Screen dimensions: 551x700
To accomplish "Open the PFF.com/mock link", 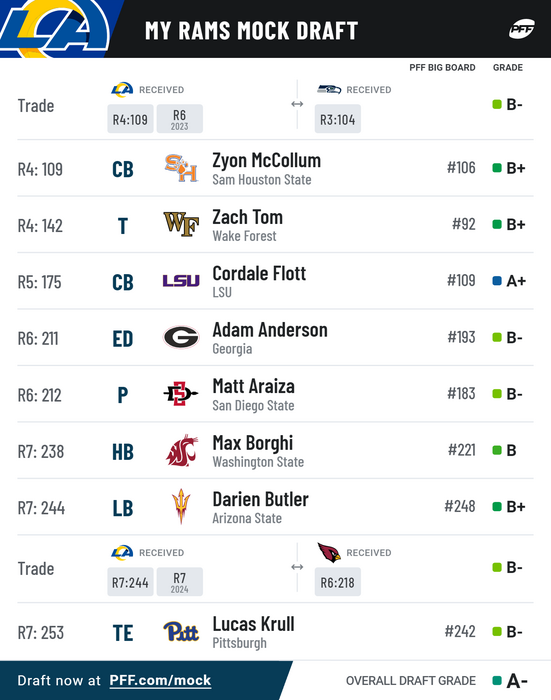I will click(160, 680).
